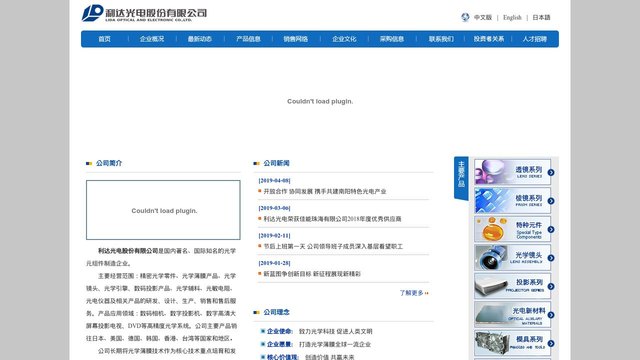Click the plugin box under 公司简介
640x360 pixels.
(163, 210)
